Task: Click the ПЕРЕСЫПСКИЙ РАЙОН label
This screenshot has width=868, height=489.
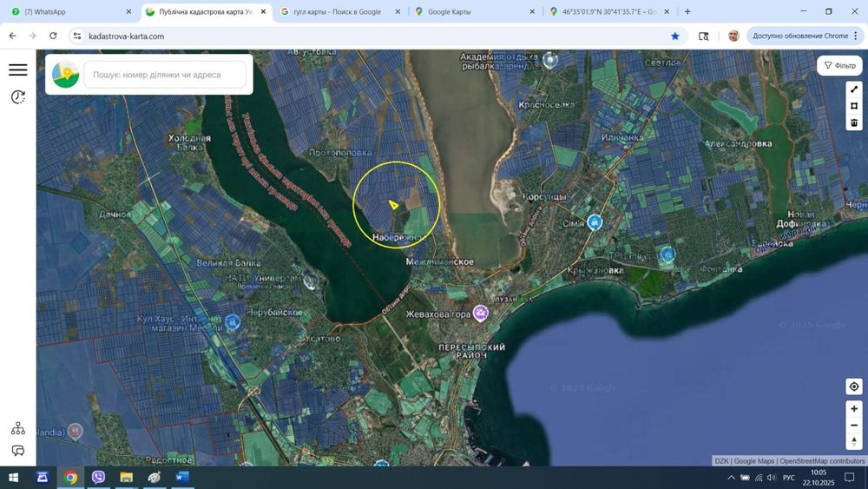Action: [471, 351]
